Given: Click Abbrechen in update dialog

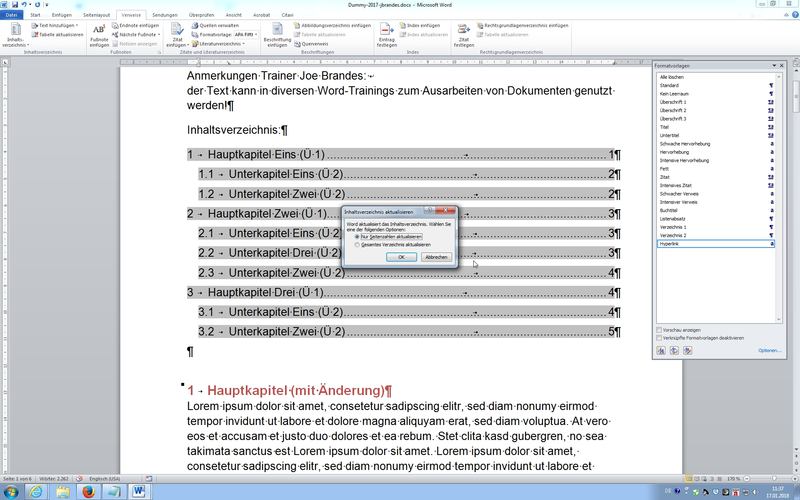Looking at the screenshot, I should [x=436, y=257].
